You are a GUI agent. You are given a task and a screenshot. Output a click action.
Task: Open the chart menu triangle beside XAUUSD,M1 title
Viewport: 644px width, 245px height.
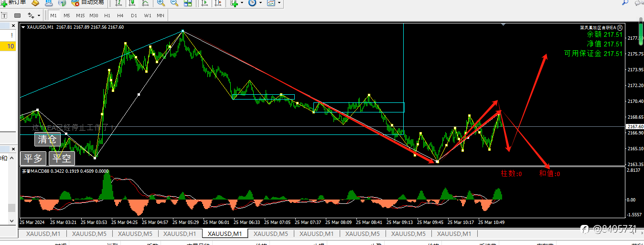tap(23, 27)
